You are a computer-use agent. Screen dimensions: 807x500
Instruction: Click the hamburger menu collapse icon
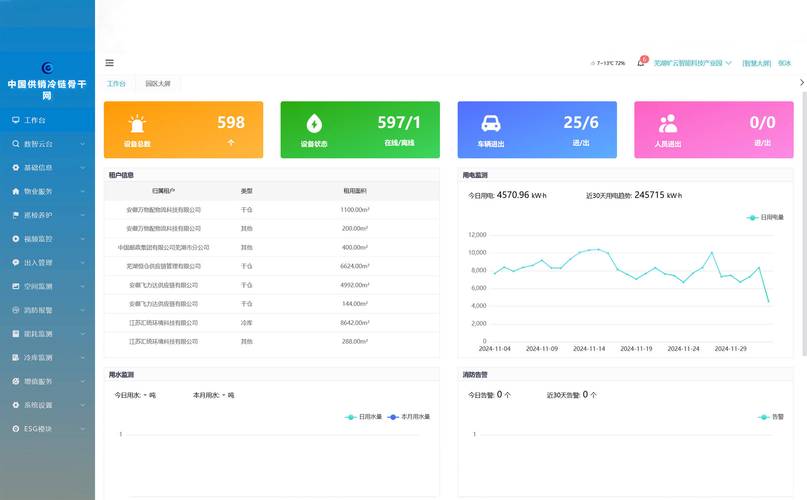(x=110, y=63)
